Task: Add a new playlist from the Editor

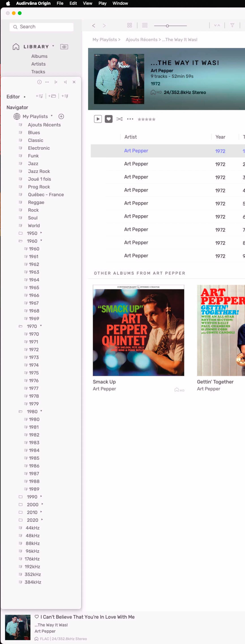Action: point(39,96)
